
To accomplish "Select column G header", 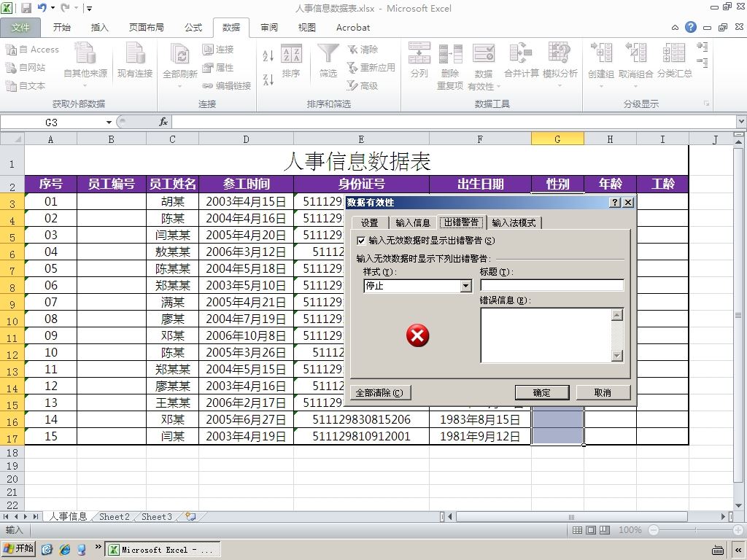I will [557, 139].
